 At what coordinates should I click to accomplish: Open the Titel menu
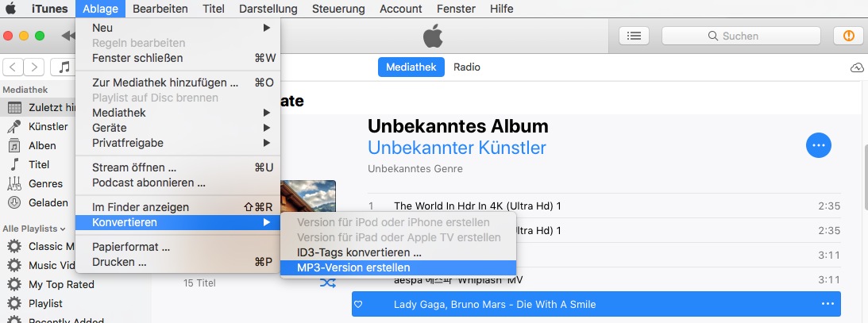tap(213, 9)
